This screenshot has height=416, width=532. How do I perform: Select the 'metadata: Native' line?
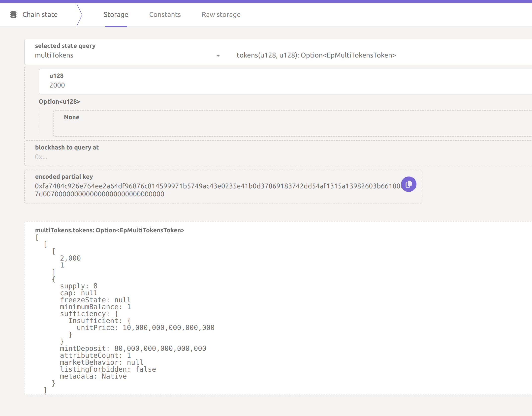[x=93, y=376]
